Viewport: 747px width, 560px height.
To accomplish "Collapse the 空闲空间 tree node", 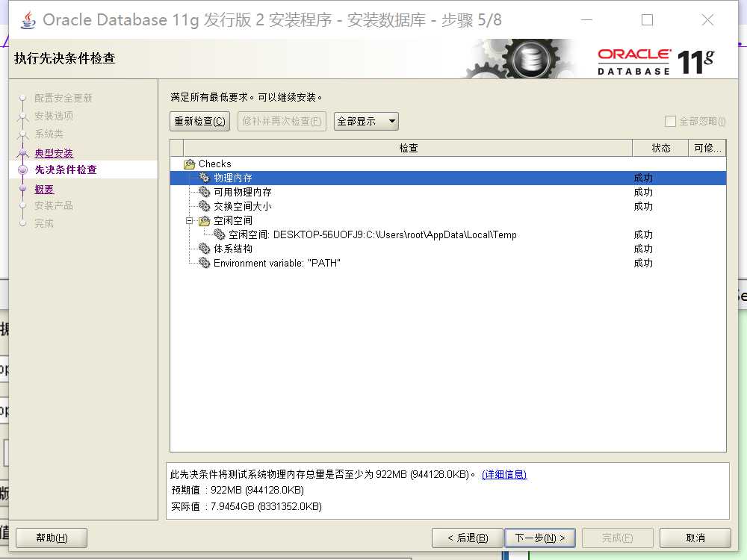I will pyautogui.click(x=189, y=221).
